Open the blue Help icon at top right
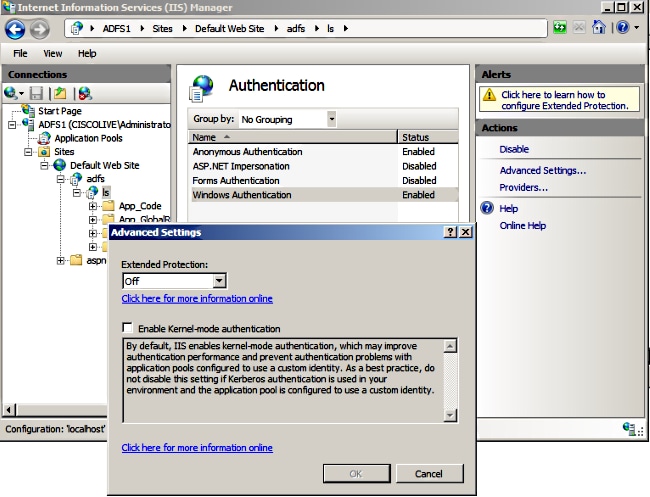This screenshot has height=497, width=650. point(623,28)
